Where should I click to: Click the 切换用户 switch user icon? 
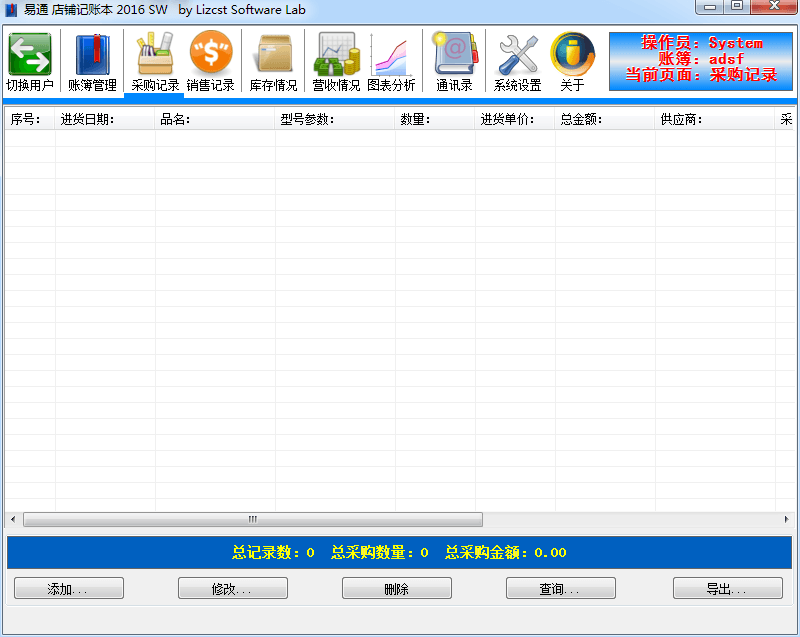point(30,61)
